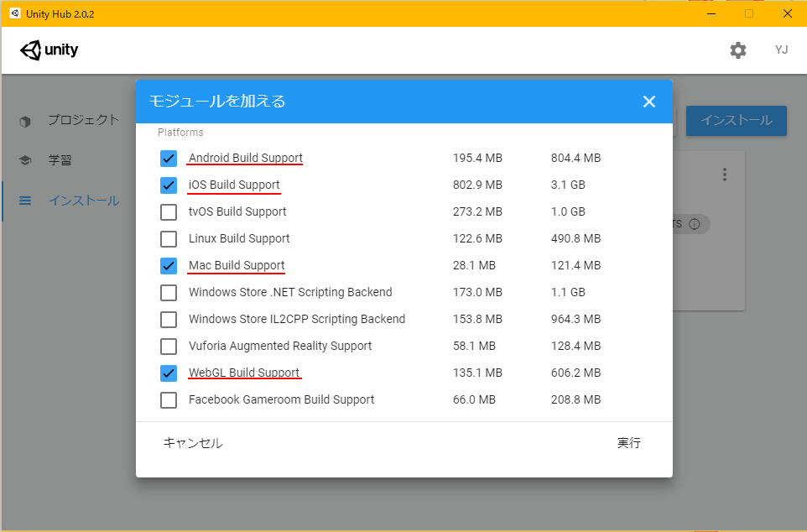Image resolution: width=807 pixels, height=532 pixels.
Task: Click Vuforia Augmented Reality Support label
Action: pyautogui.click(x=280, y=346)
